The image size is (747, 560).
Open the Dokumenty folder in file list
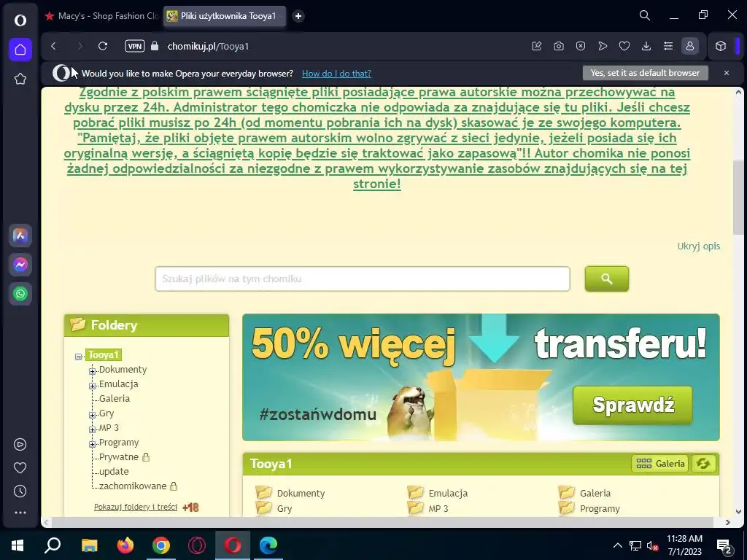pyautogui.click(x=301, y=494)
